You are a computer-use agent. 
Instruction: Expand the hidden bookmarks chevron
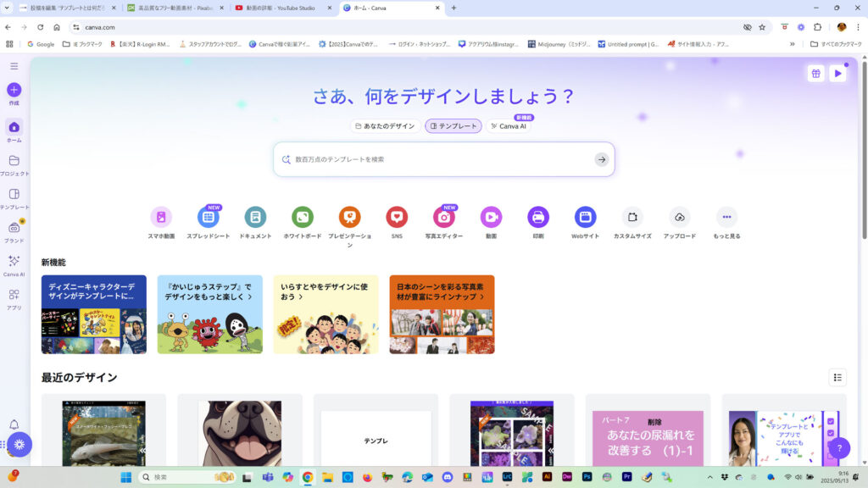pos(793,44)
